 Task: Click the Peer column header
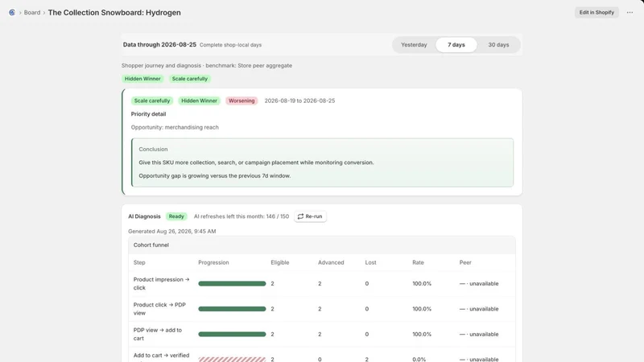click(x=465, y=263)
